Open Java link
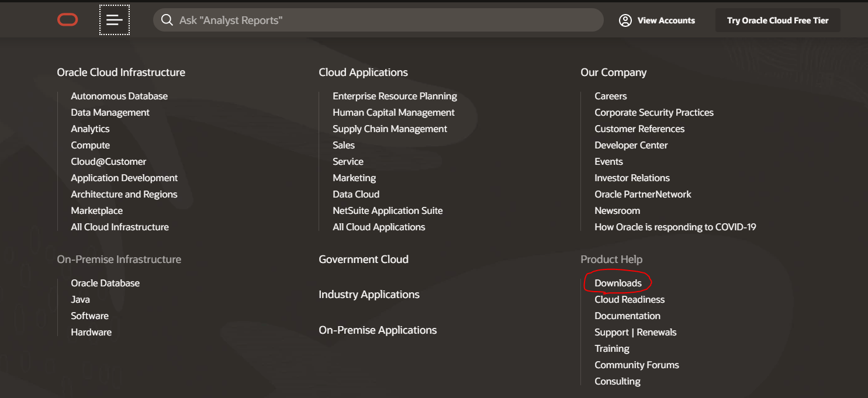Image resolution: width=868 pixels, height=398 pixels. tap(80, 299)
